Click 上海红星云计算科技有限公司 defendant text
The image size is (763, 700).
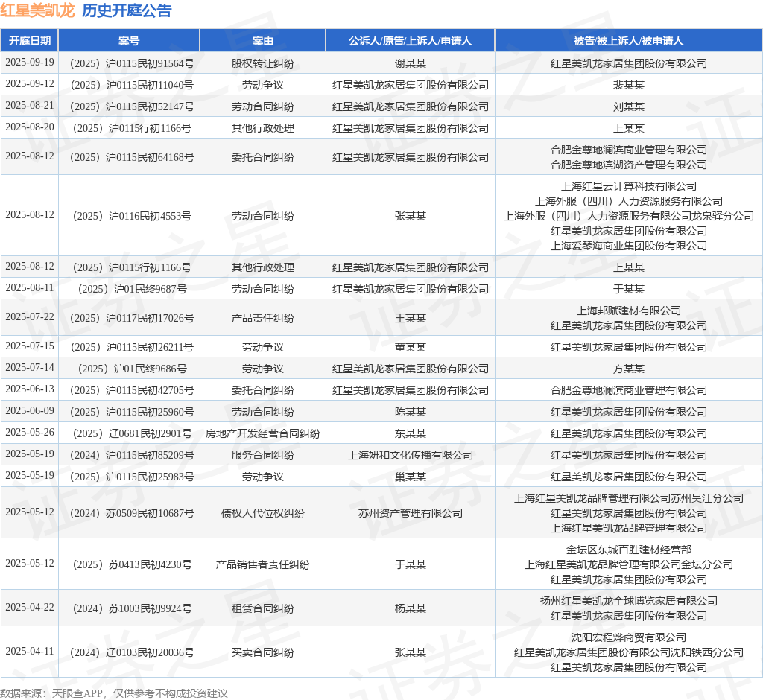629,186
